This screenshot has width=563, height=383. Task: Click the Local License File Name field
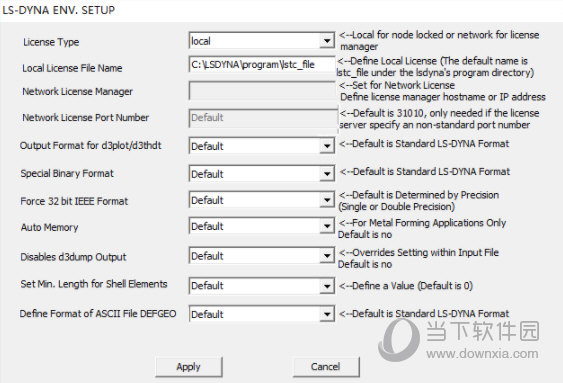pyautogui.click(x=262, y=64)
